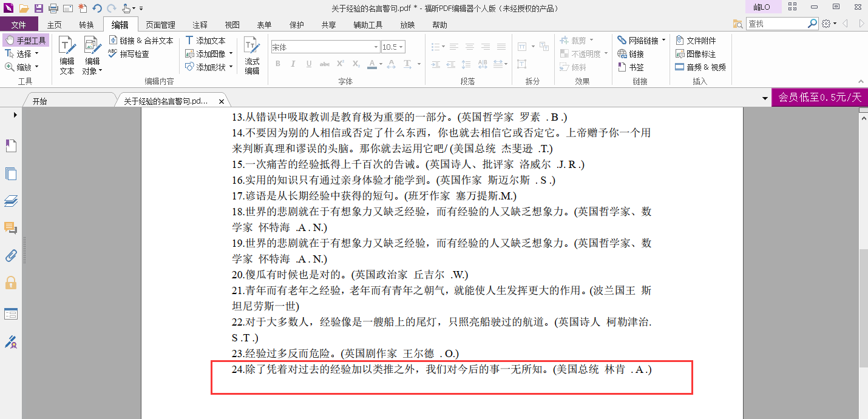Switch to the 转换 tab
The height and width of the screenshot is (419, 868).
[87, 25]
